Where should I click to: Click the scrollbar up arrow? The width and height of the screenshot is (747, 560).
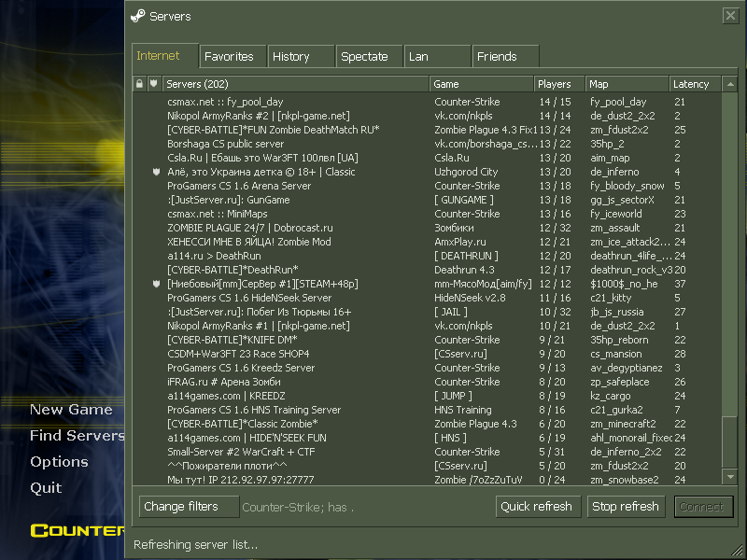[x=730, y=84]
